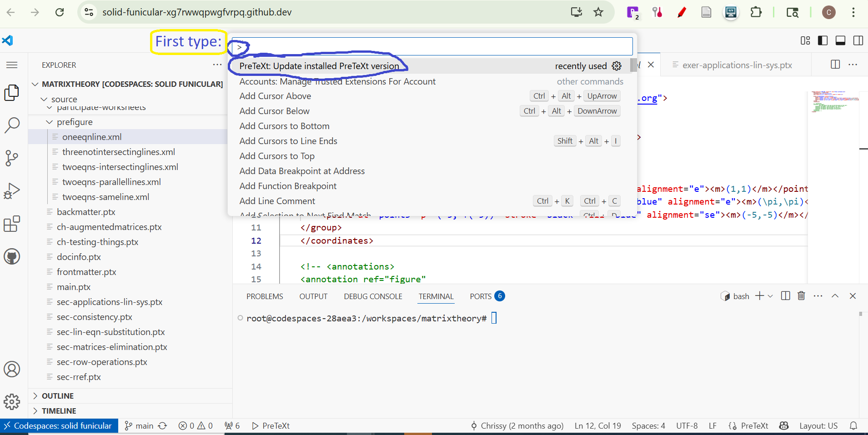
Task: Toggle primary side bar visibility
Action: tap(823, 40)
